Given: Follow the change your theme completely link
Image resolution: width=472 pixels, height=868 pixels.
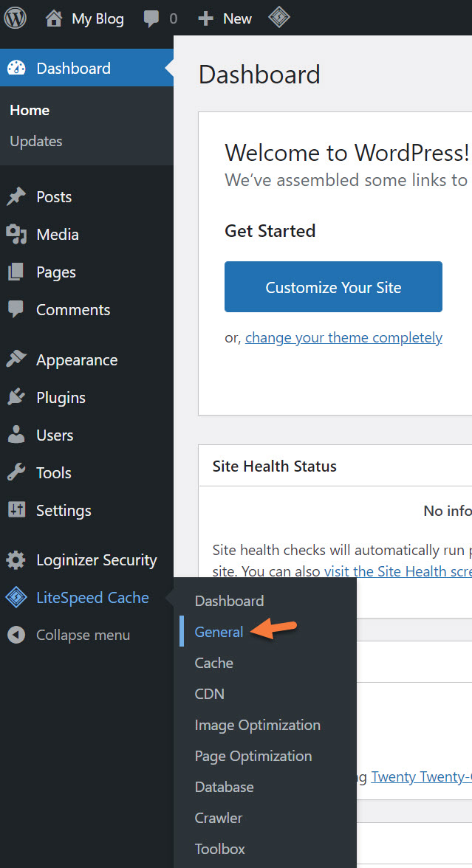Looking at the screenshot, I should coord(343,337).
